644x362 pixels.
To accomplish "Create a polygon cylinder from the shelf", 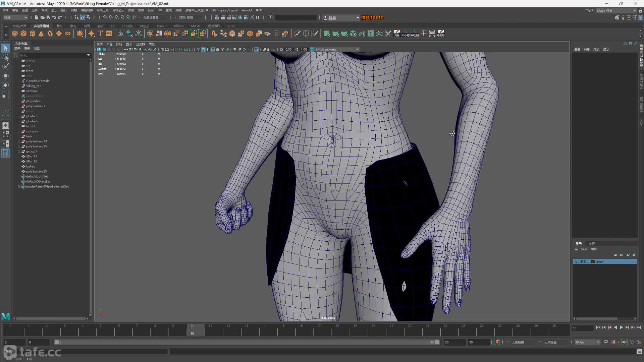I will [x=32, y=34].
